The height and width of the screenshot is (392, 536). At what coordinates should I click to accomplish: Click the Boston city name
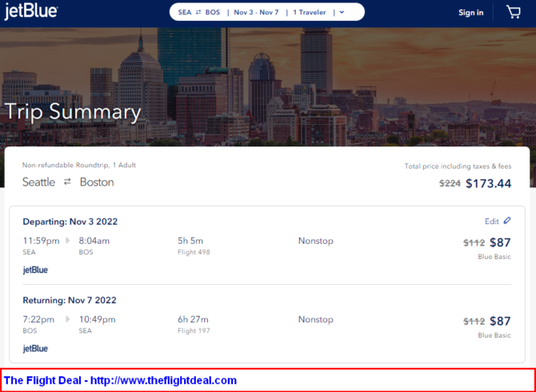tap(97, 182)
